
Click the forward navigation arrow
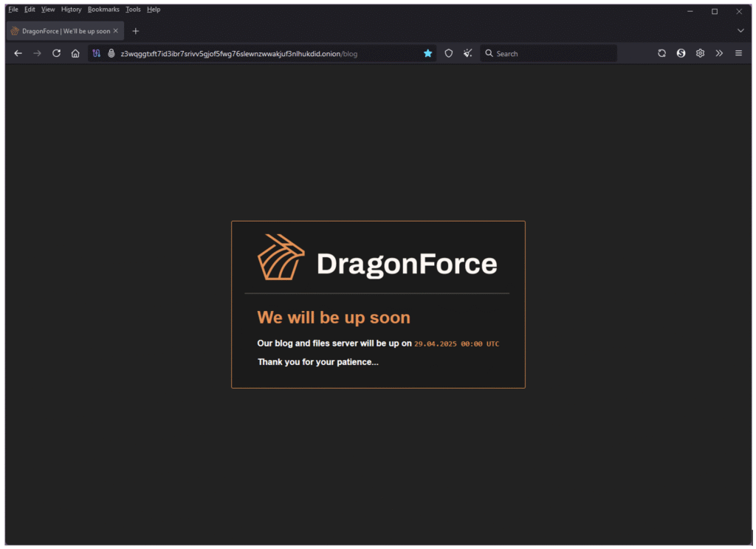[x=37, y=53]
